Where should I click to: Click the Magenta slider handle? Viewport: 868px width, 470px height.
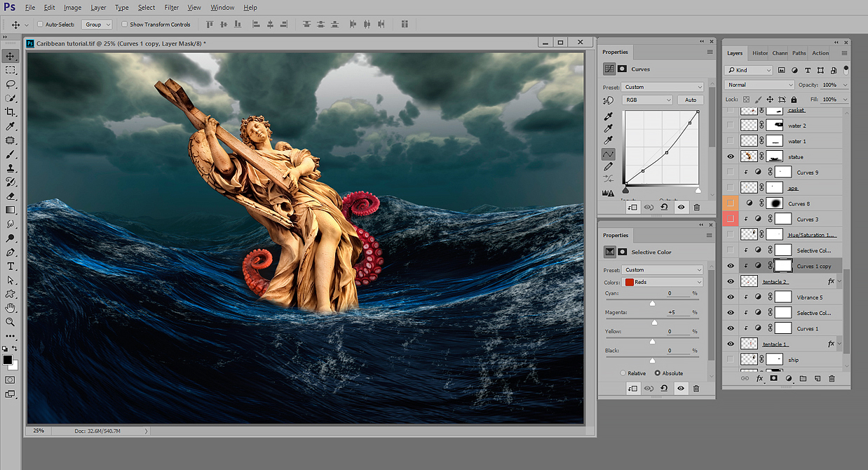[654, 322]
